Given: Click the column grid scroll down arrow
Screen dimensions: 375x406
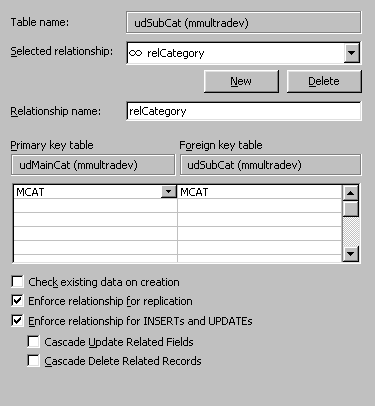Looking at the screenshot, I should 351,254.
